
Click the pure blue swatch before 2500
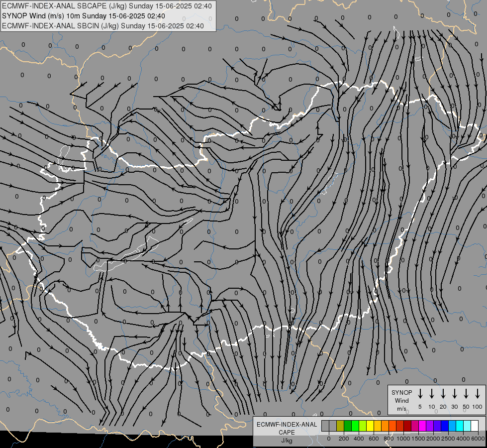click(x=444, y=426)
